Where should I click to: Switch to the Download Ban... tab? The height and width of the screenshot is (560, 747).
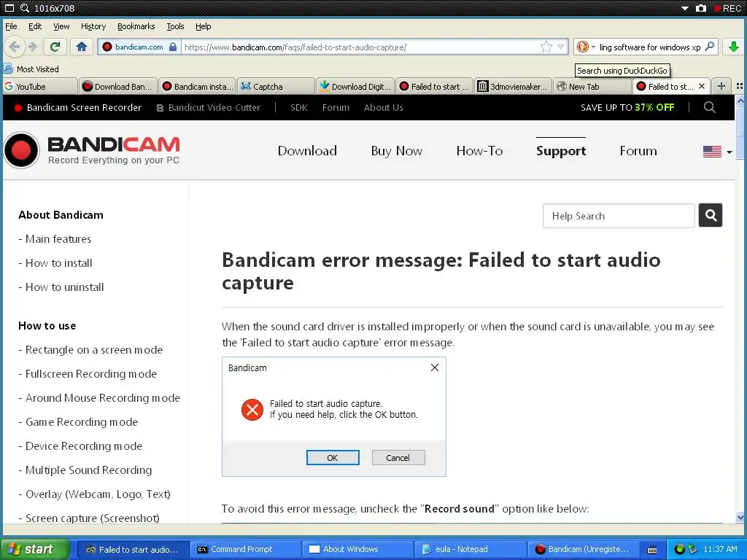click(118, 86)
